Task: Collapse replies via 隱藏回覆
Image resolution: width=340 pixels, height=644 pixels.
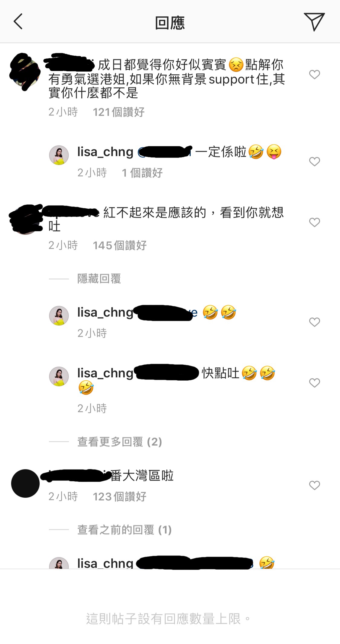Action: 99,278
